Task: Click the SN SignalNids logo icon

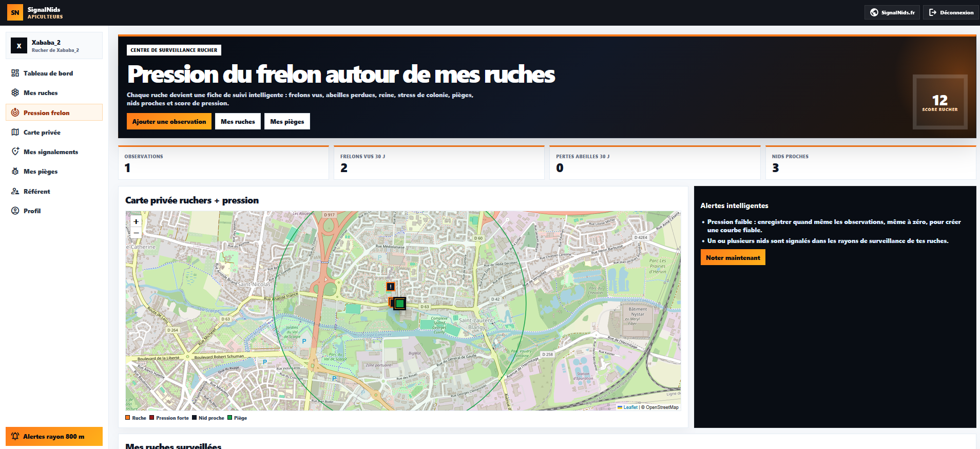Action: (x=15, y=13)
